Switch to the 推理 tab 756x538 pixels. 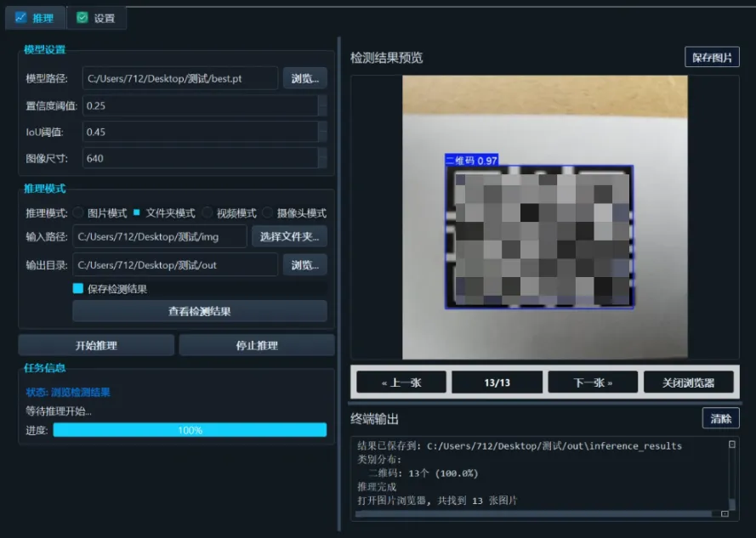click(x=35, y=19)
